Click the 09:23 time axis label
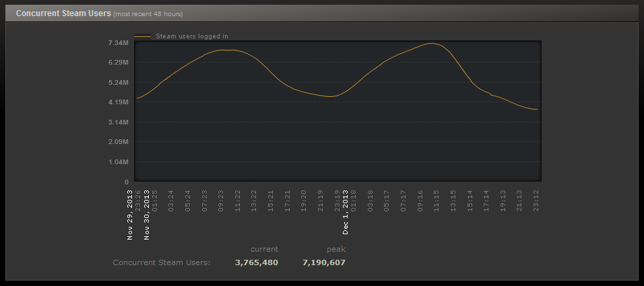The height and width of the screenshot is (286, 644). (221, 200)
